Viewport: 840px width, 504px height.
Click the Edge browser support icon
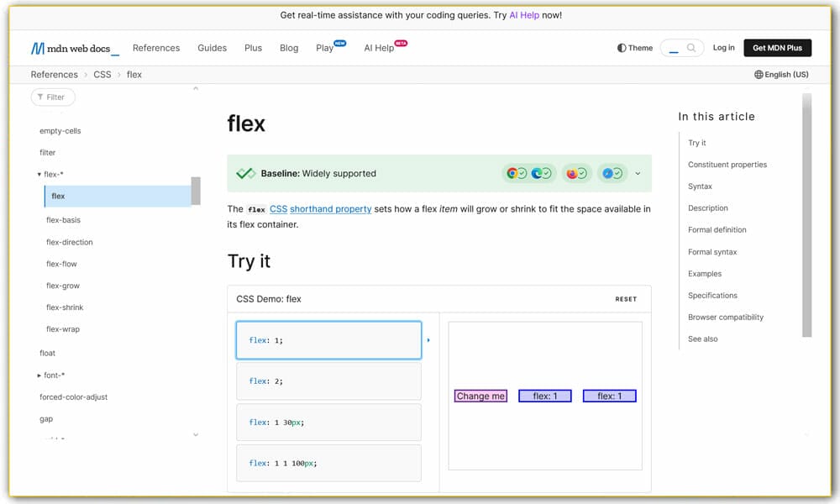(x=536, y=174)
